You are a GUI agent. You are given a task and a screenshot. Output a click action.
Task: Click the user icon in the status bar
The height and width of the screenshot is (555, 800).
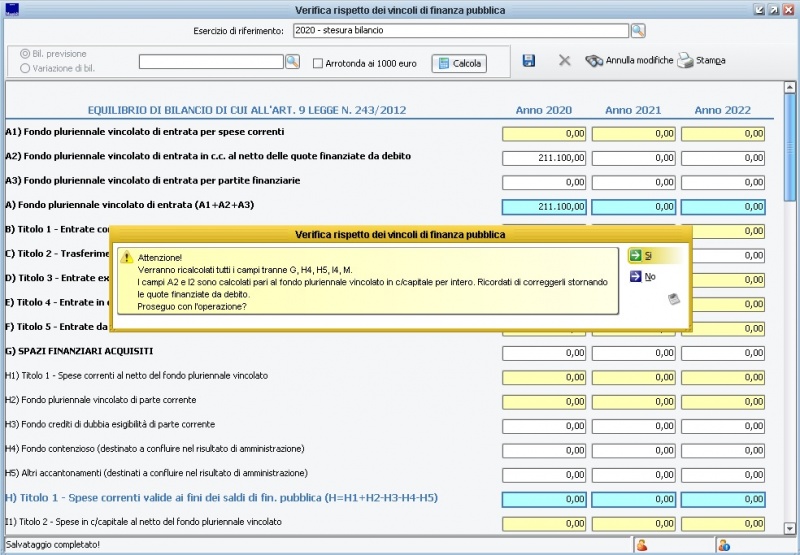tap(643, 545)
